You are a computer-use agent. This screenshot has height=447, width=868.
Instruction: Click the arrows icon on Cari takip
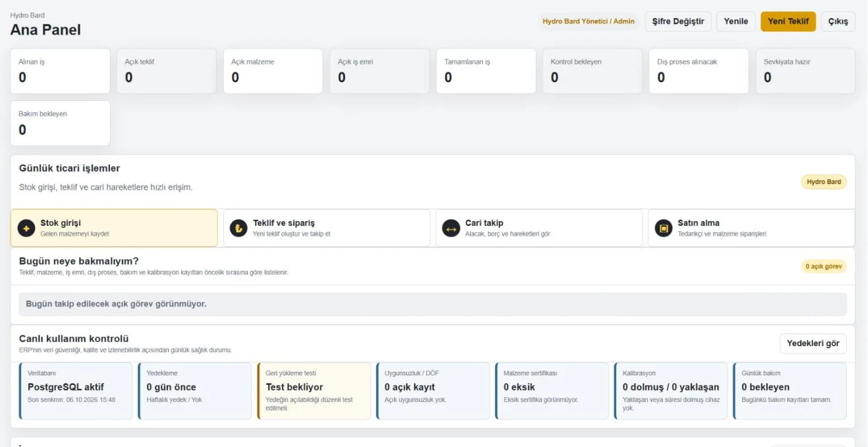451,228
